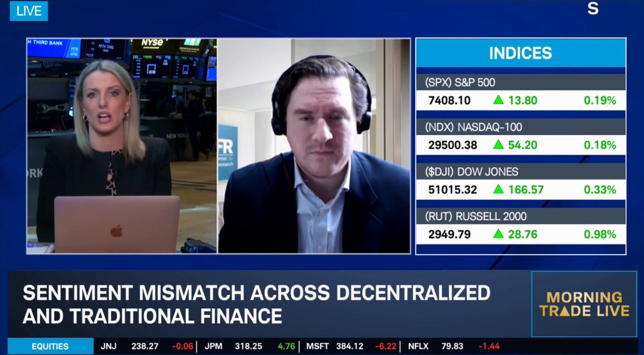644x355 pixels.
Task: Click the Russell 2000 value 2949.79
Action: (x=449, y=234)
